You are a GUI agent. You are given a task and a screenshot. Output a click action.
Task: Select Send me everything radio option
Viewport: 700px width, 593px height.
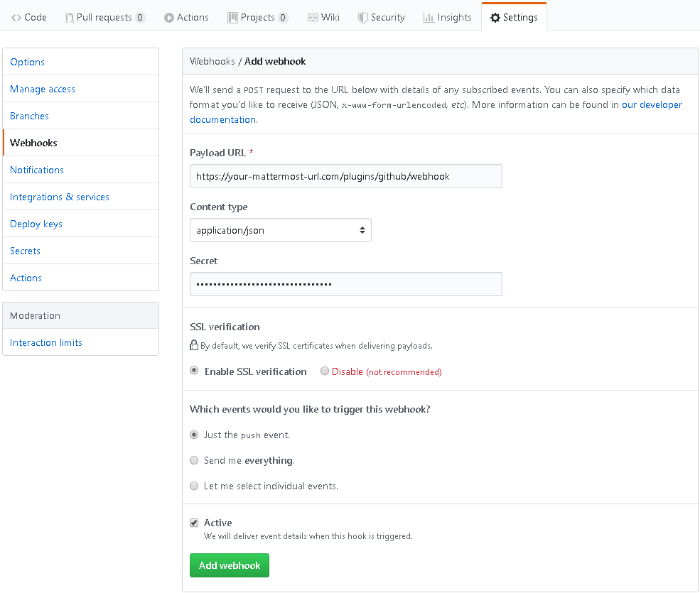[x=194, y=460]
